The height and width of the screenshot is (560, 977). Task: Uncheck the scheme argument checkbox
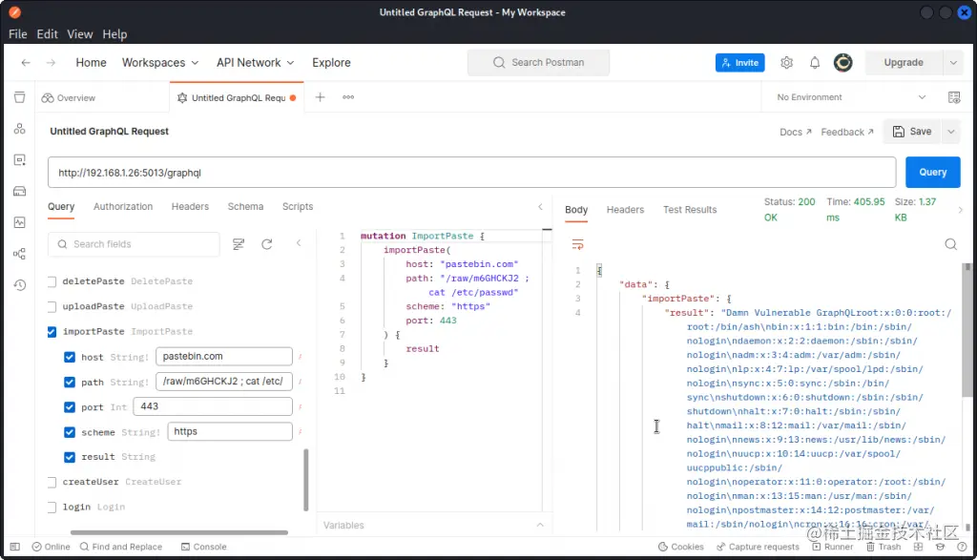[69, 431]
